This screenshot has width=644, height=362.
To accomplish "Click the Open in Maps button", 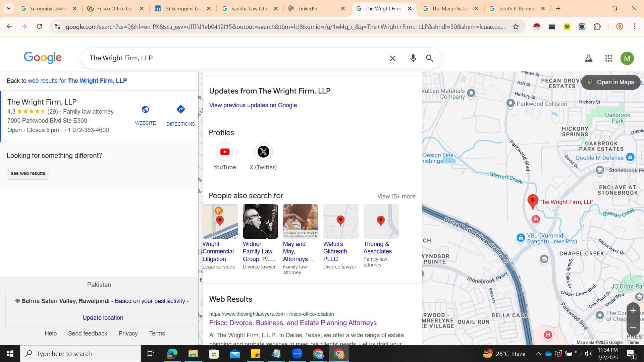I will [x=611, y=82].
